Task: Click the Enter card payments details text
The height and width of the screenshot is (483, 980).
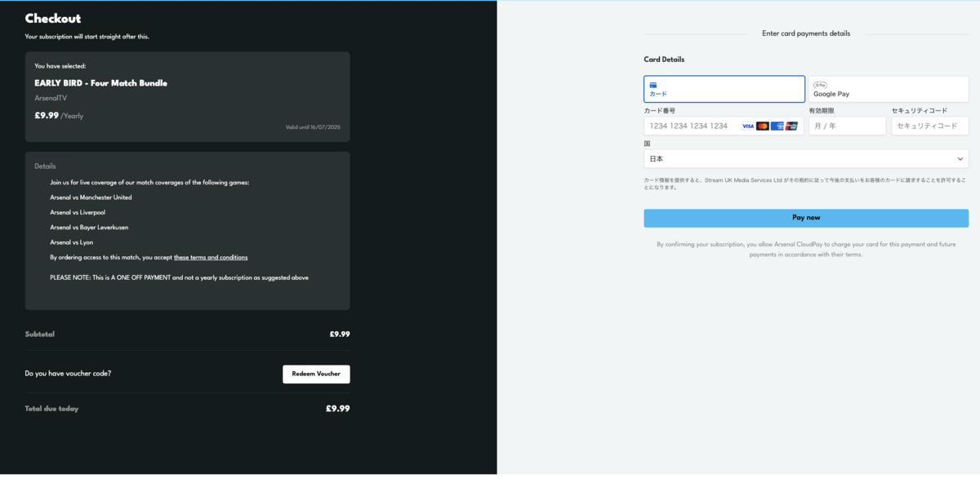Action: [806, 33]
